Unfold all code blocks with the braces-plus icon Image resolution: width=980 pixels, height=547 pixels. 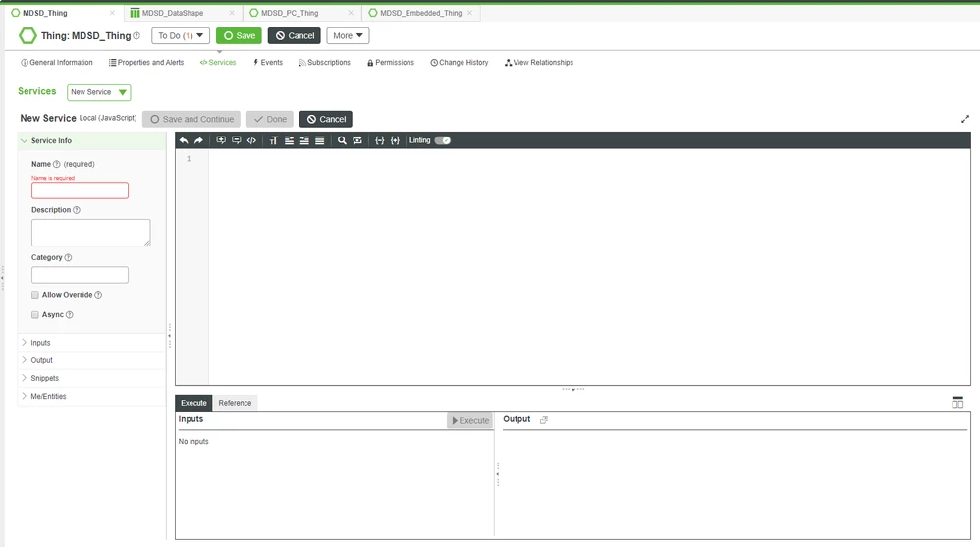coord(395,140)
